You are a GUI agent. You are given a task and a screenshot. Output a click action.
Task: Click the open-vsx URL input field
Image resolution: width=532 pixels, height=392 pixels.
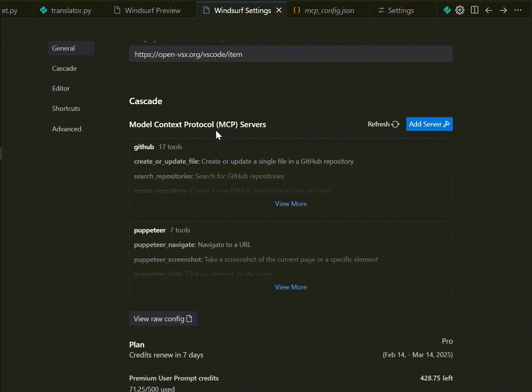[x=291, y=54]
